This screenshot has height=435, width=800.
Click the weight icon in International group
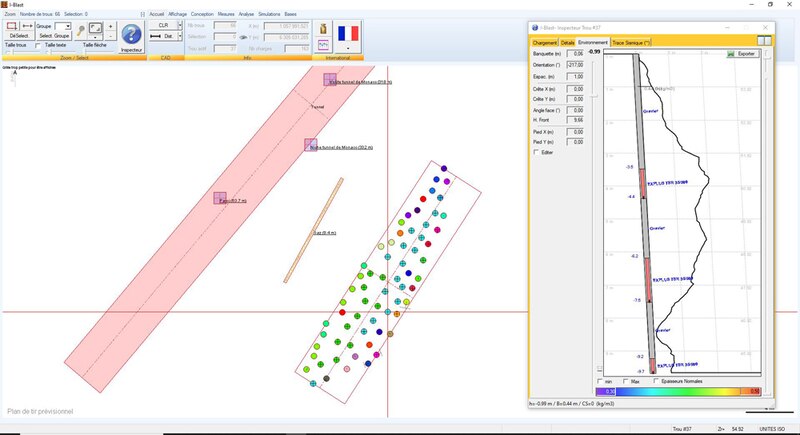tap(323, 29)
